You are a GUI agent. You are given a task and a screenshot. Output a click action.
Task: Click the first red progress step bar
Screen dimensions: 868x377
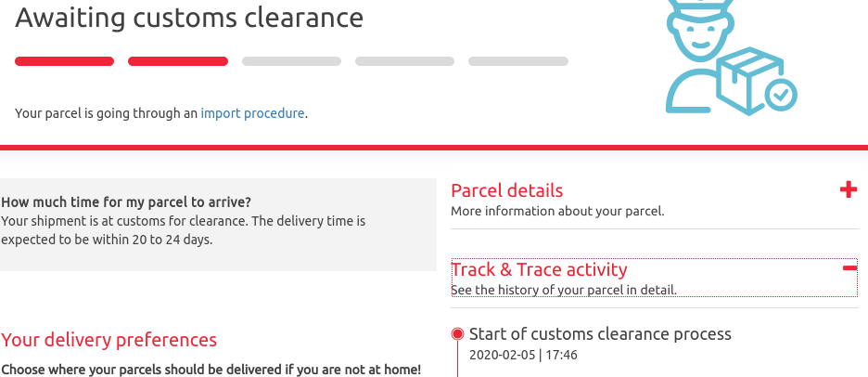pos(64,61)
